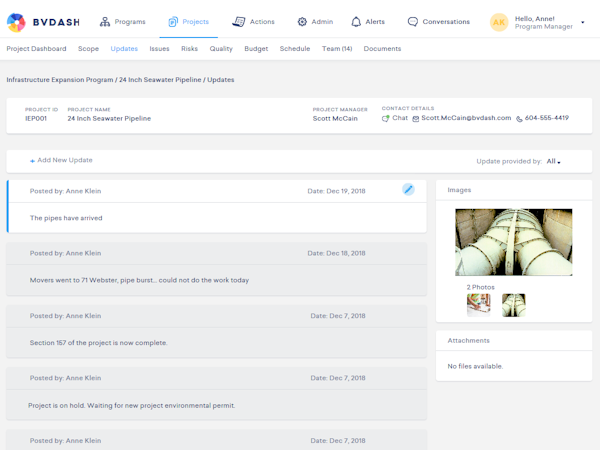Go to Team (14) tab

coord(336,48)
